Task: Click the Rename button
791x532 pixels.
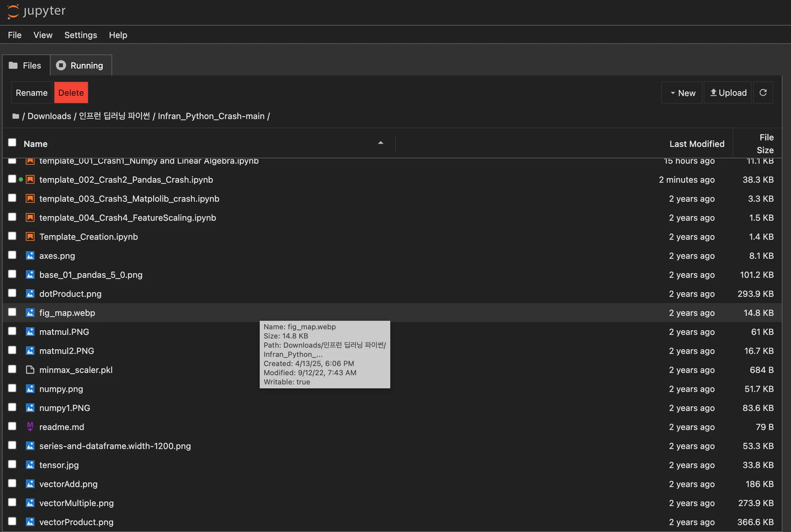Action: point(31,92)
